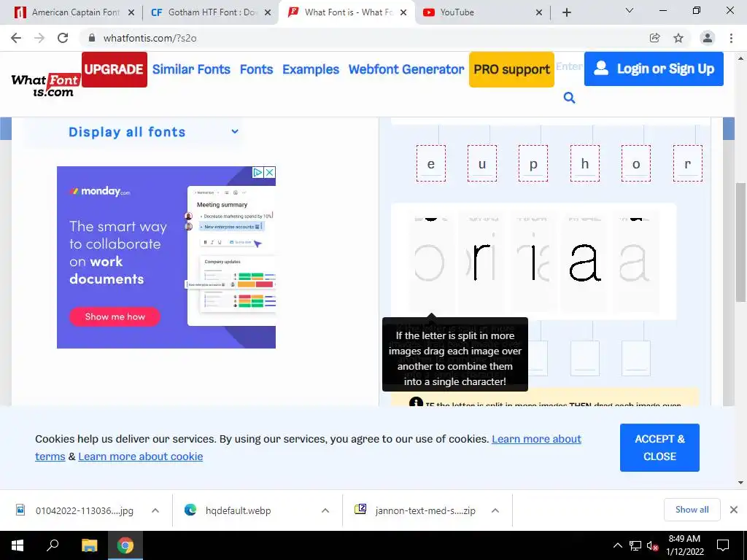Click the AdChoices triangle icon on ad
This screenshot has width=747, height=560.
click(258, 172)
